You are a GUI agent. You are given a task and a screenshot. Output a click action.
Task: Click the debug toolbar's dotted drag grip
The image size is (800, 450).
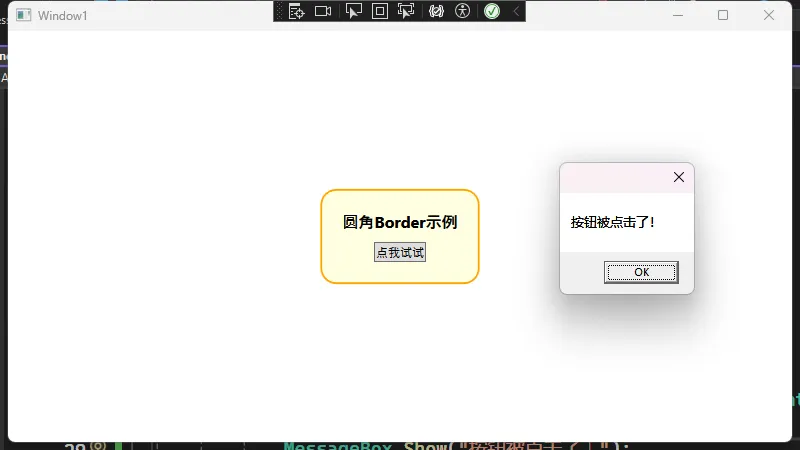point(280,11)
